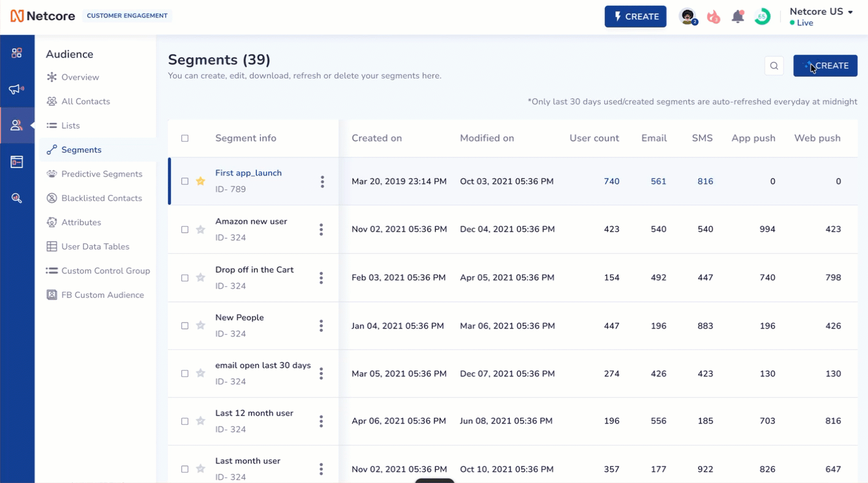The width and height of the screenshot is (868, 483).
Task: Open the First app_launch segment link
Action: [248, 173]
